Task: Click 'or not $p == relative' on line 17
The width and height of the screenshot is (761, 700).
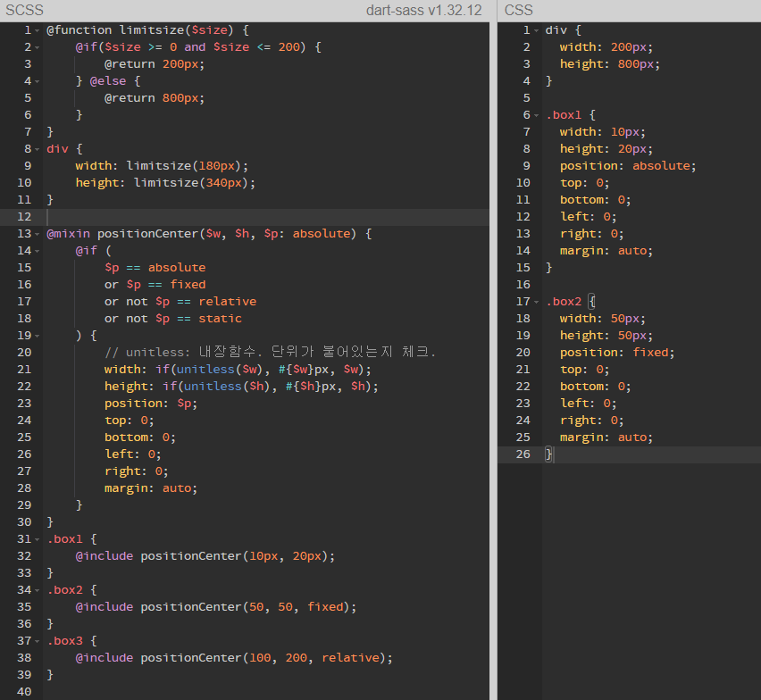Action: (180, 302)
